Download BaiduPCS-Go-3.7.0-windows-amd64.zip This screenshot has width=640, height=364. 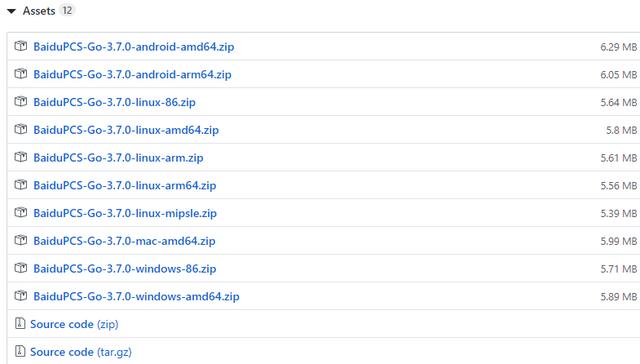click(136, 297)
